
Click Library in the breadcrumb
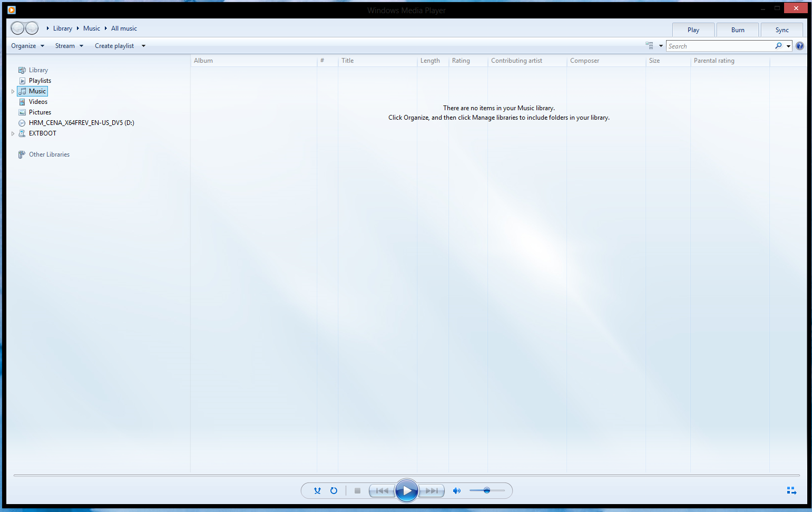[63, 28]
